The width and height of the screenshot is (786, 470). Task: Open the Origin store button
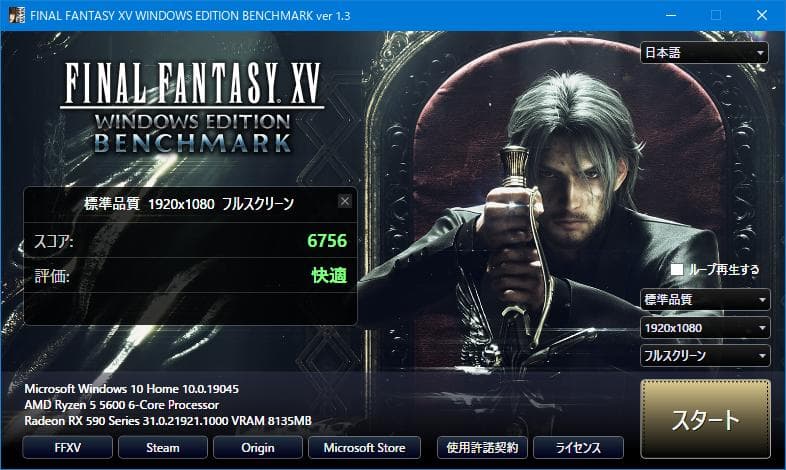258,447
